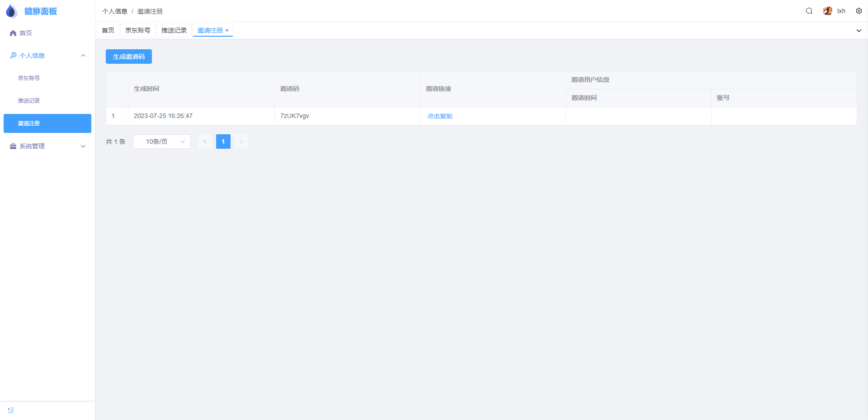Open settings via the gear icon
This screenshot has height=420, width=868.
click(x=858, y=11)
